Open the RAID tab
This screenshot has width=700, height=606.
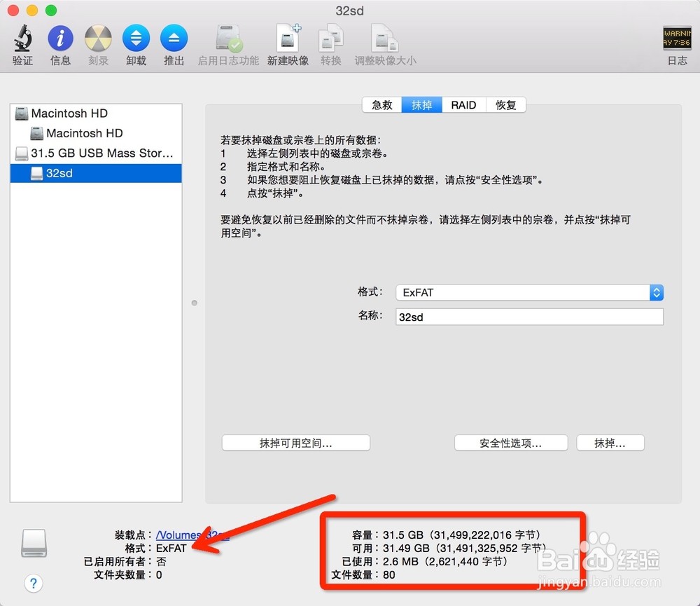(x=464, y=105)
